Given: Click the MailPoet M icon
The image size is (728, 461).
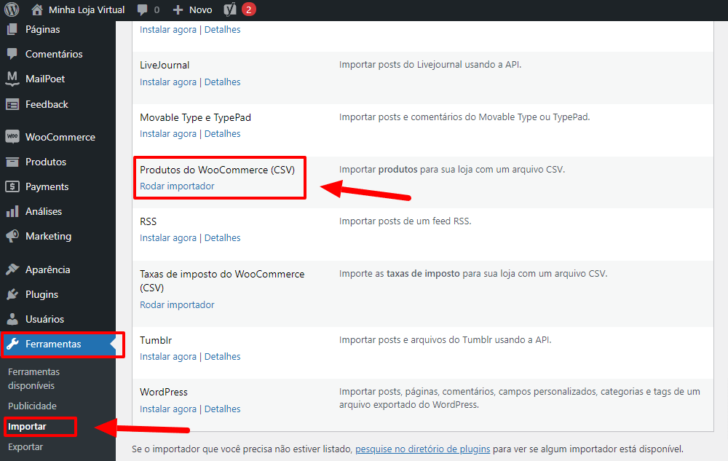Looking at the screenshot, I should click(x=12, y=78).
